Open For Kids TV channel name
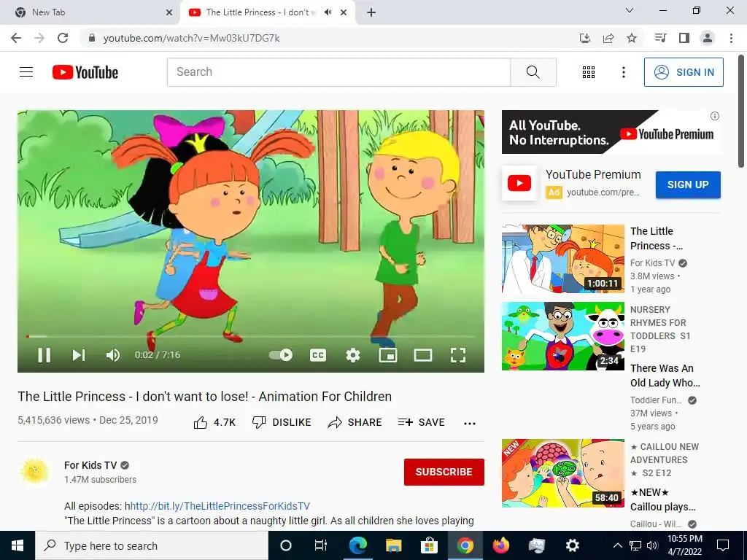 pyautogui.click(x=90, y=465)
